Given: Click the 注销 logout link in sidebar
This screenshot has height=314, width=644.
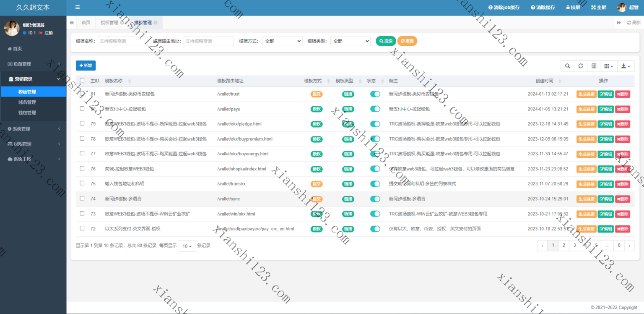Looking at the screenshot, I should coord(46,33).
